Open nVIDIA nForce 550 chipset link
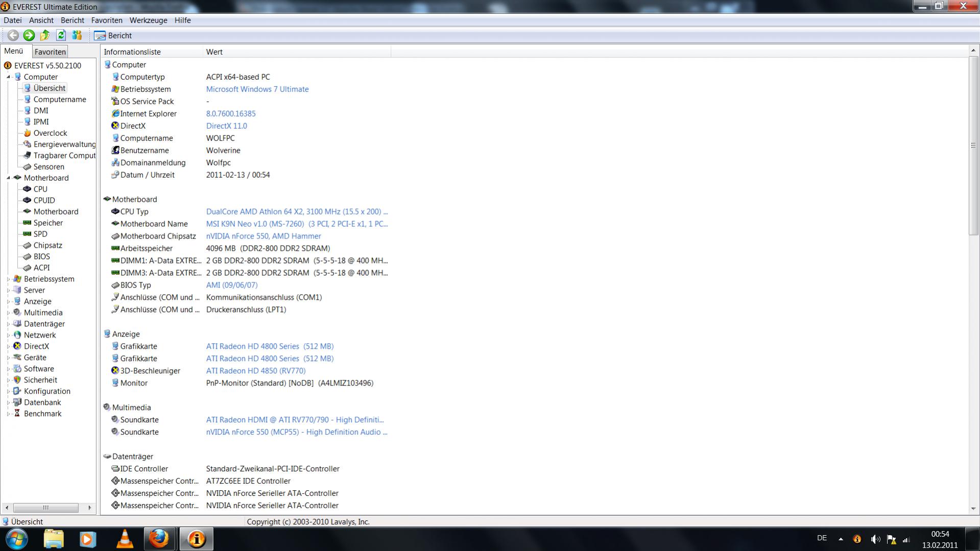 coord(264,236)
